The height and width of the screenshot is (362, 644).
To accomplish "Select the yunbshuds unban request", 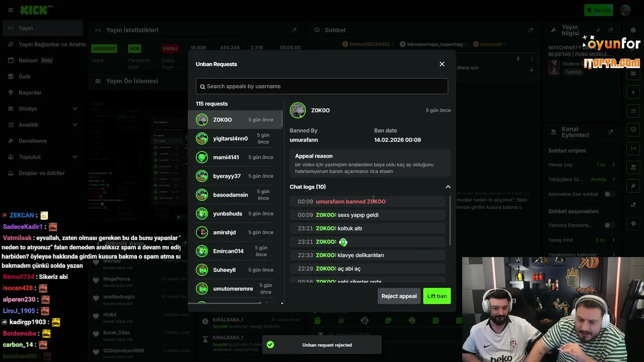I will pyautogui.click(x=235, y=214).
